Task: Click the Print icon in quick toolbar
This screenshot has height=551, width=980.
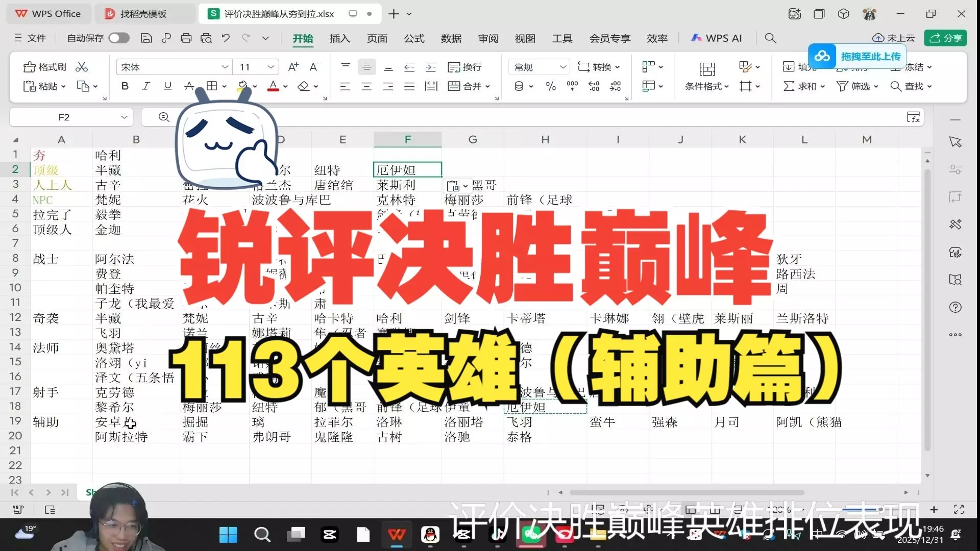Action: (186, 38)
